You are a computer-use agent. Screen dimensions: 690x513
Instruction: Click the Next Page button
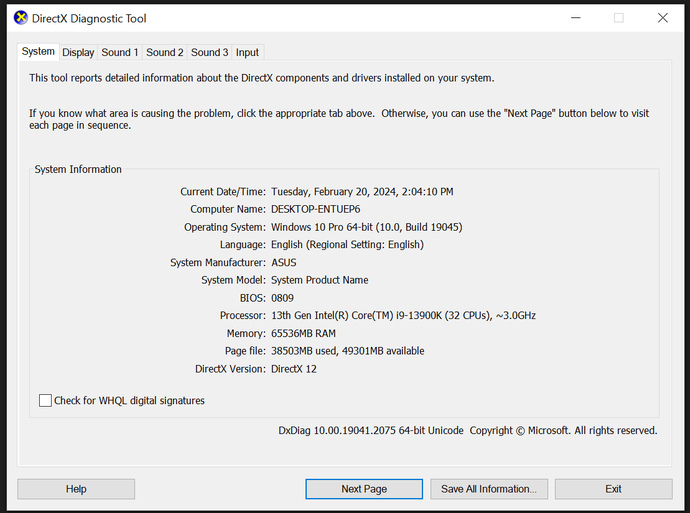pyautogui.click(x=364, y=489)
